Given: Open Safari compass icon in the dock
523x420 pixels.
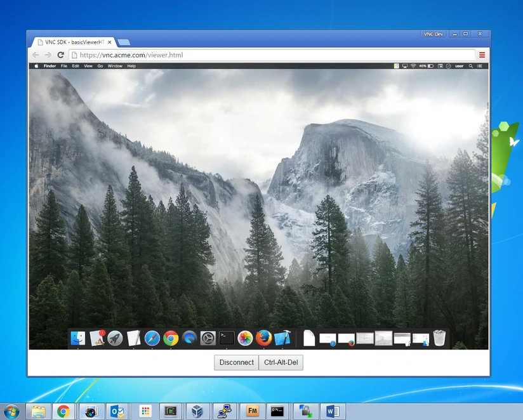Looking at the screenshot, I should coord(152,338).
